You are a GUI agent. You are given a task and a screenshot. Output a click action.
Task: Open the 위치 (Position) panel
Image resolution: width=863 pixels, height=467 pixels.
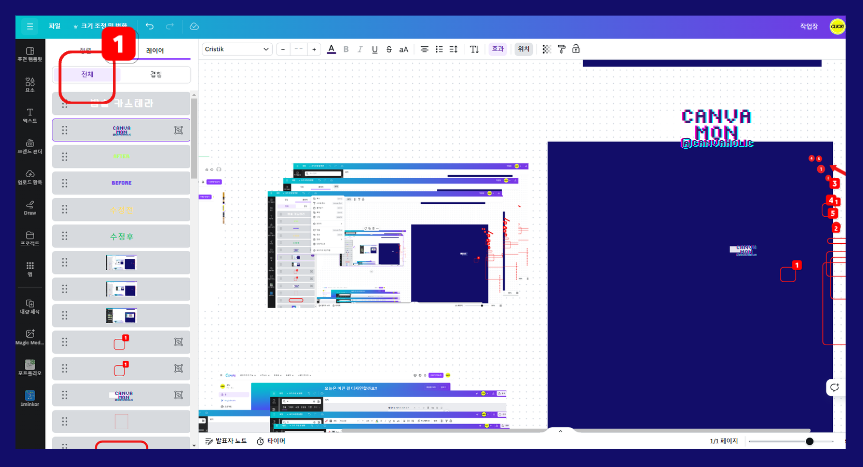(x=523, y=49)
